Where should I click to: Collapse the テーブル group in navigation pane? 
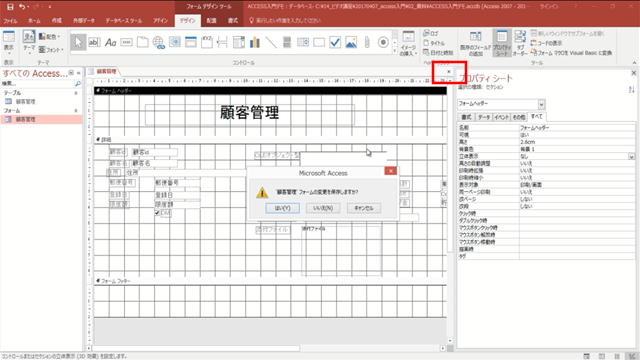point(76,93)
